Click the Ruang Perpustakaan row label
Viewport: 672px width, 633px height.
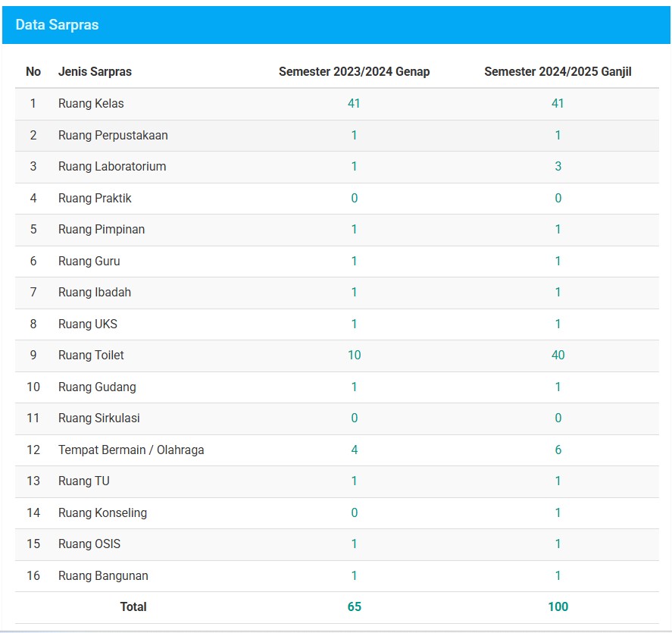point(113,136)
